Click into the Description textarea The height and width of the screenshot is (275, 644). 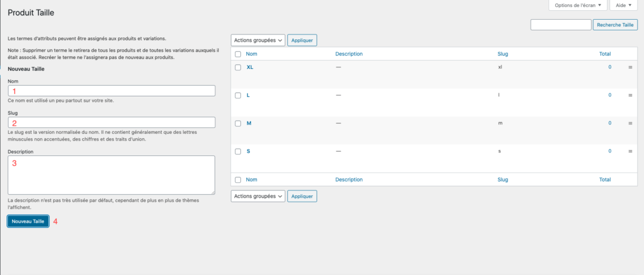(x=112, y=175)
